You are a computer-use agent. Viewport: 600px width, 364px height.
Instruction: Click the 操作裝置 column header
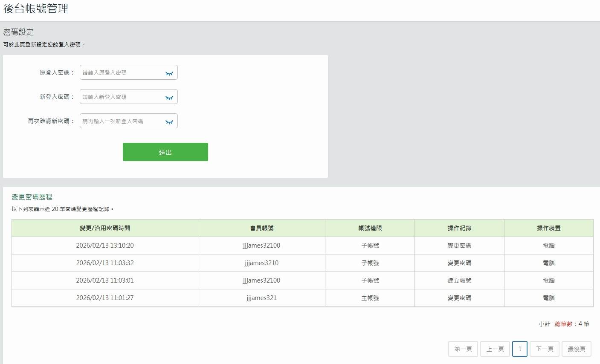click(x=548, y=228)
